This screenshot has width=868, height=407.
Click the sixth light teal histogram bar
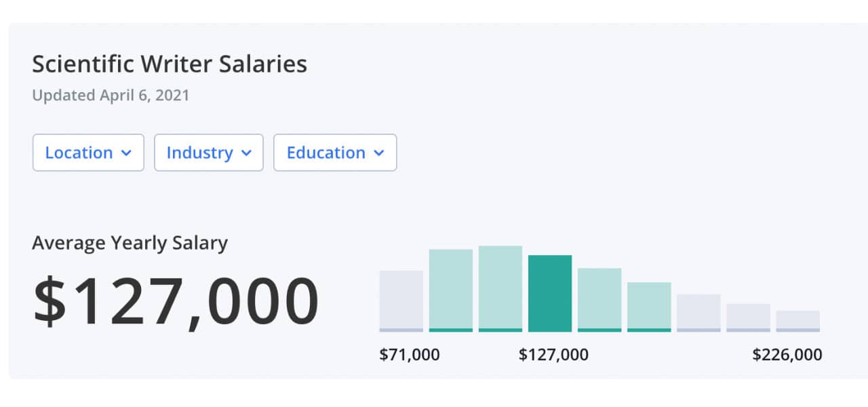coord(649,306)
